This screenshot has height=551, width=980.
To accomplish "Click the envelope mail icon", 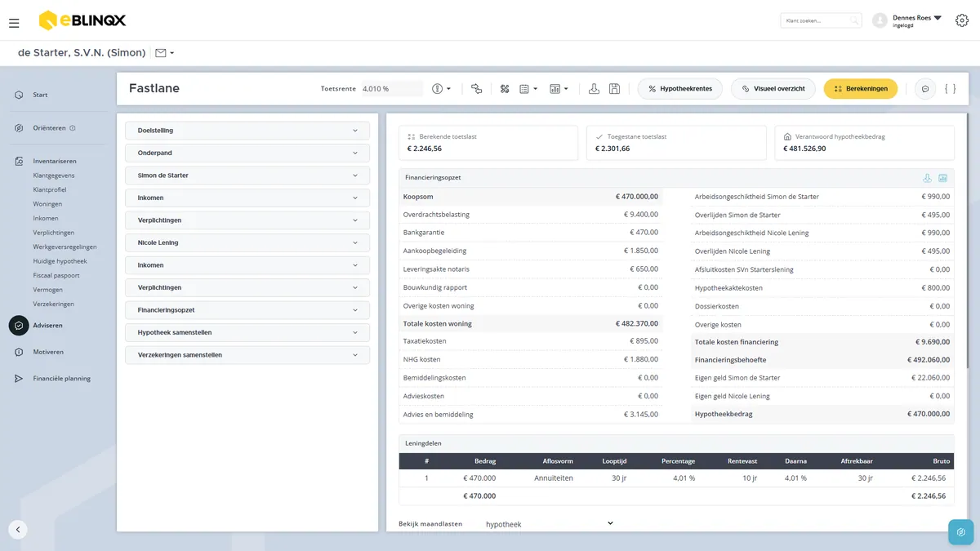I will (x=160, y=53).
